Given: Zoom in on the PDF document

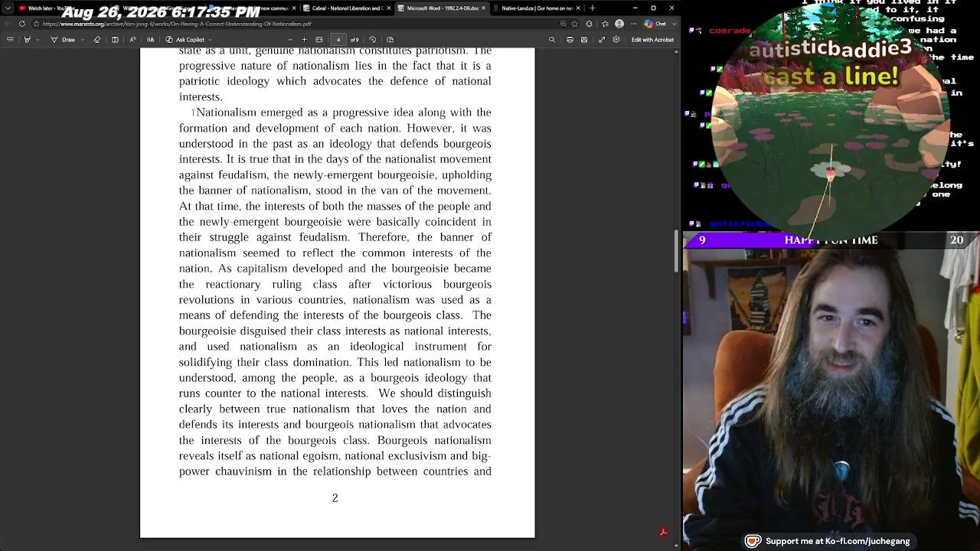Looking at the screenshot, I should 304,40.
